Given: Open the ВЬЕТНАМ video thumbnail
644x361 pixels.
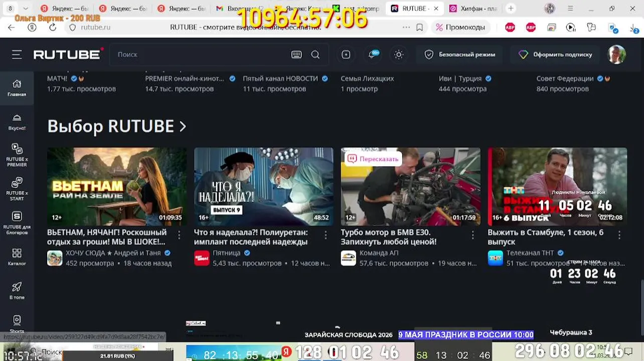Looking at the screenshot, I should tap(116, 187).
